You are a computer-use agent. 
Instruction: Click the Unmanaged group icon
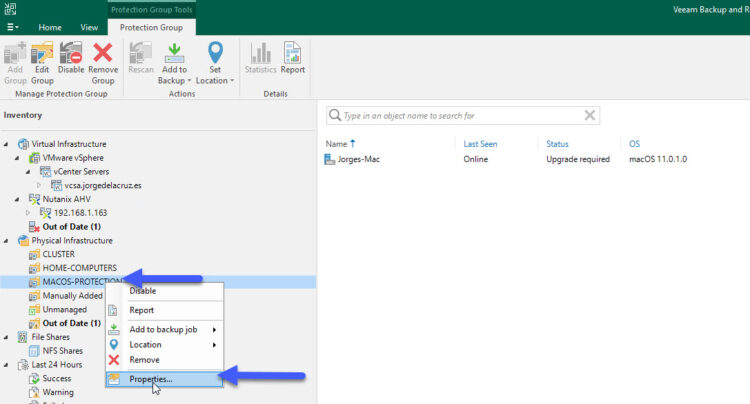click(x=34, y=310)
